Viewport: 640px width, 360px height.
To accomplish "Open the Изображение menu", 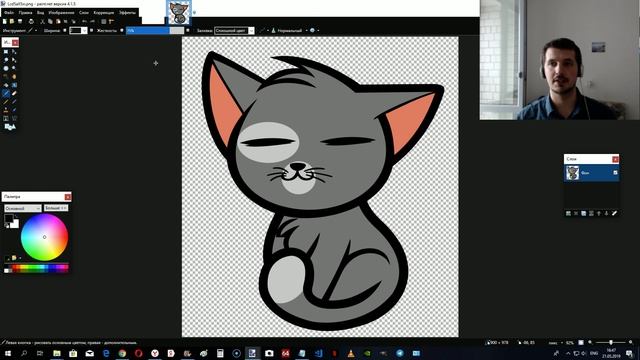I will coord(61,13).
